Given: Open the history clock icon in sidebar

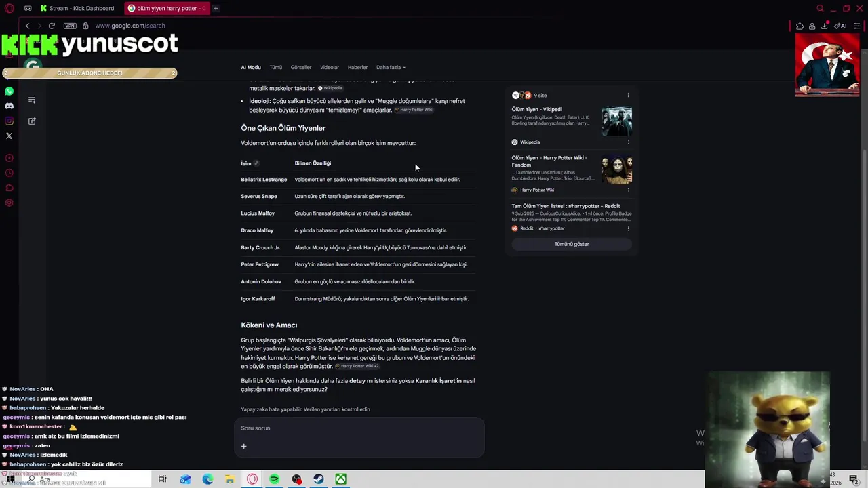Looking at the screenshot, I should [9, 173].
